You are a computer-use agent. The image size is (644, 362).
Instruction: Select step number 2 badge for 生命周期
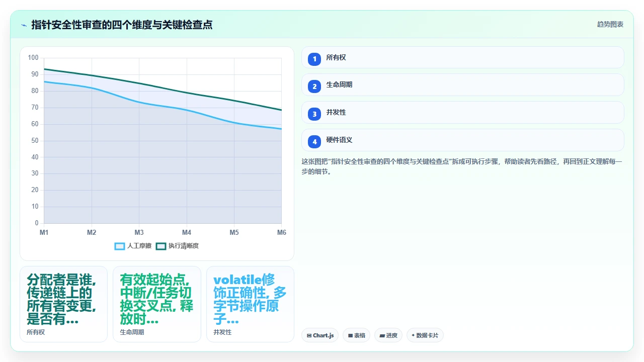(x=314, y=86)
